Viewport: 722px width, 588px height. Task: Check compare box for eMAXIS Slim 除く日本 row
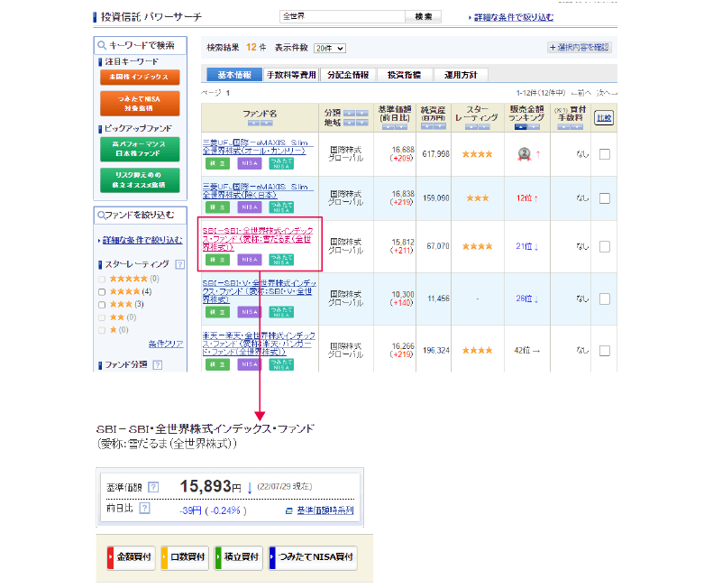click(605, 198)
